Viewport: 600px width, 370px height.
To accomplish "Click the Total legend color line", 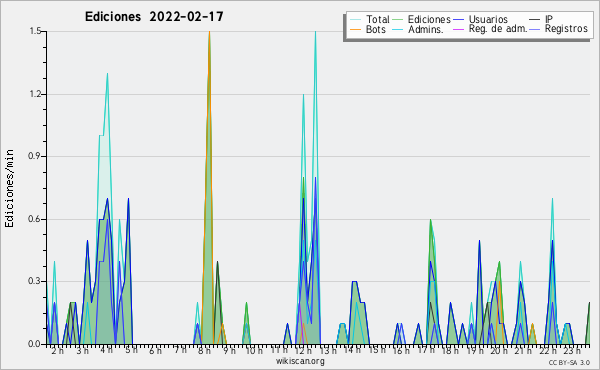I will tap(355, 20).
